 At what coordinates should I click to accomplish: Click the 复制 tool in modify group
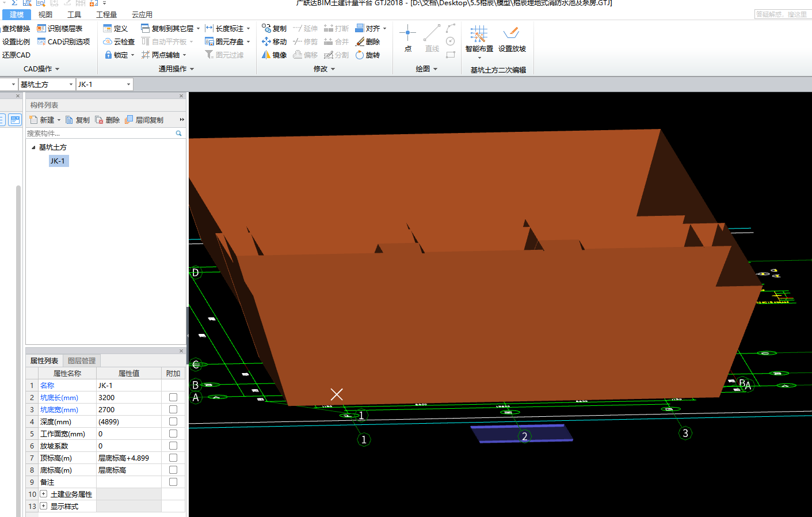[274, 28]
